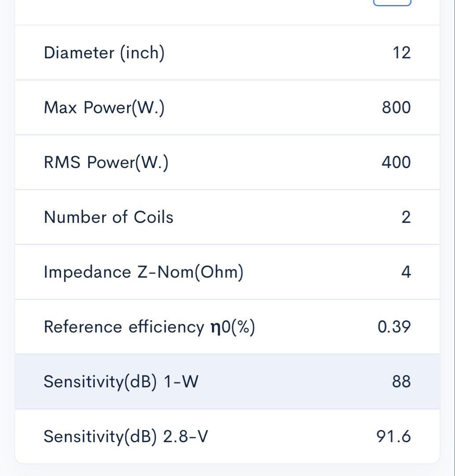Screen dimensions: 455x476
Task: Click the RMS power value 400
Action: pos(396,162)
